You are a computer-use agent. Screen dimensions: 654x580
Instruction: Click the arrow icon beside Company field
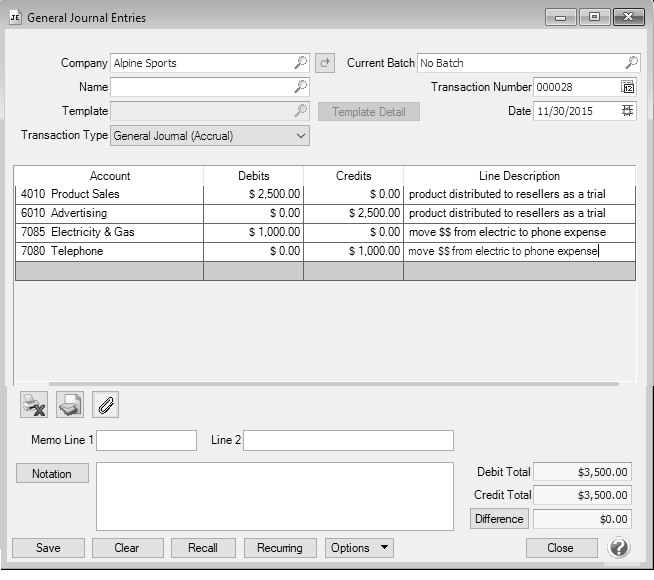point(325,63)
